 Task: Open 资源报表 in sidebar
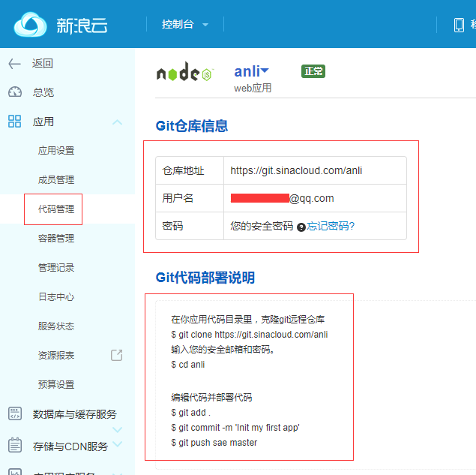tap(56, 355)
